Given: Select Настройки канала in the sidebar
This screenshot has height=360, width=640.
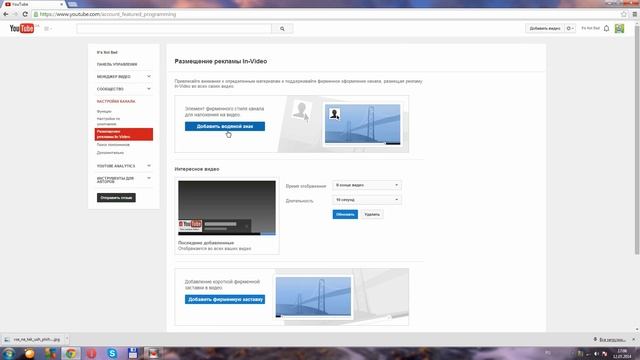Looking at the screenshot, I should (116, 101).
